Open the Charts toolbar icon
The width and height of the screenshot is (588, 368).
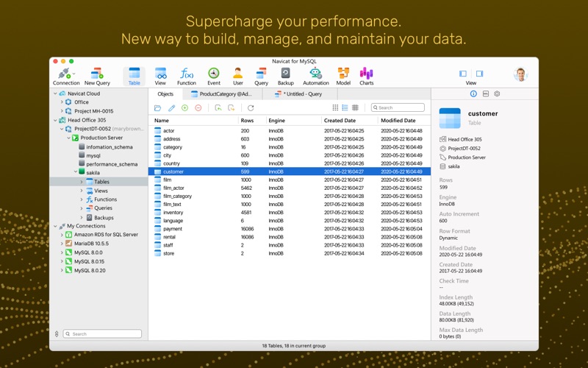tap(366, 77)
